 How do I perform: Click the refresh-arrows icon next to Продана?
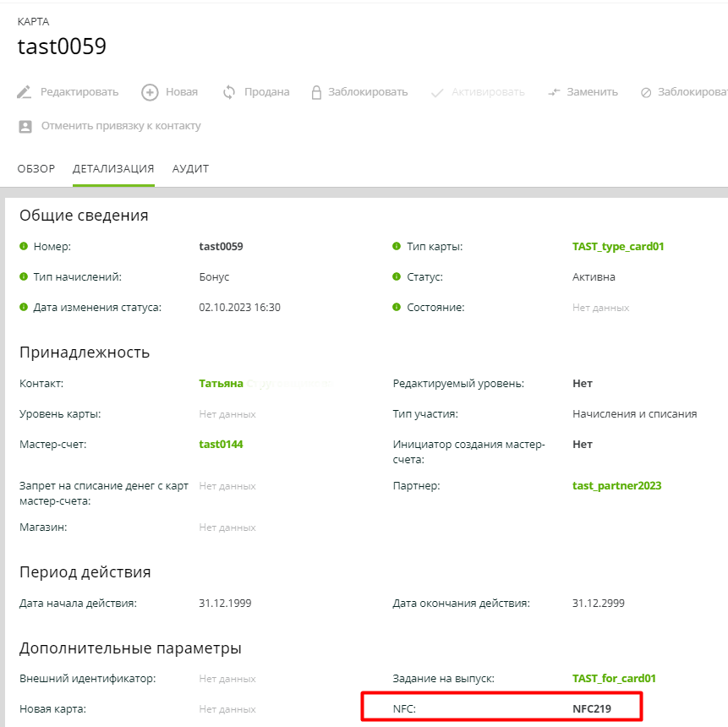pyautogui.click(x=229, y=92)
